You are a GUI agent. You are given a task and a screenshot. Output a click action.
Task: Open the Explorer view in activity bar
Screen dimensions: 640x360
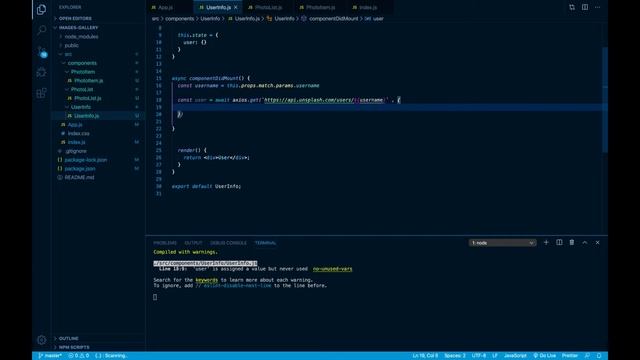41,9
